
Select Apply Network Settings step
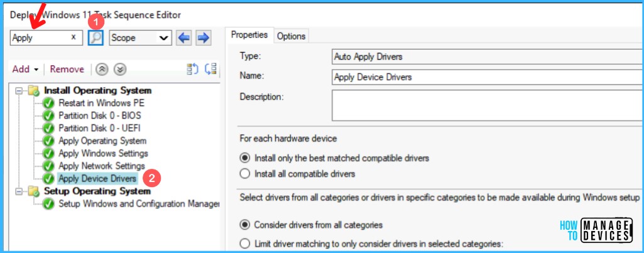pyautogui.click(x=101, y=166)
